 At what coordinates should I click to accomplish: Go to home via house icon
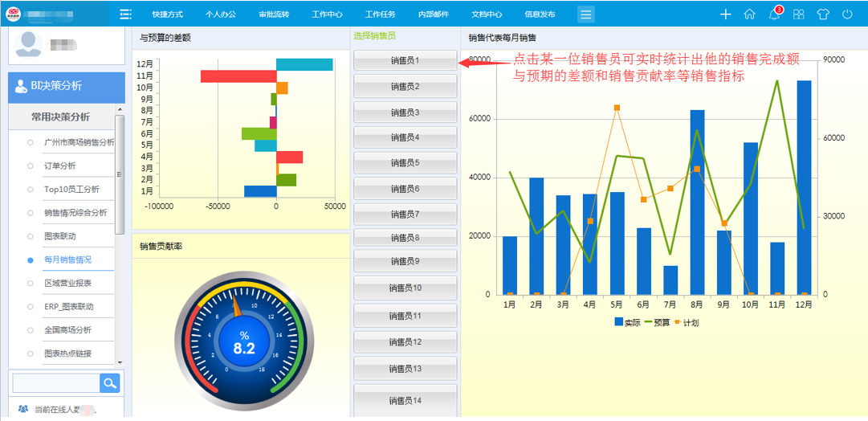point(749,14)
